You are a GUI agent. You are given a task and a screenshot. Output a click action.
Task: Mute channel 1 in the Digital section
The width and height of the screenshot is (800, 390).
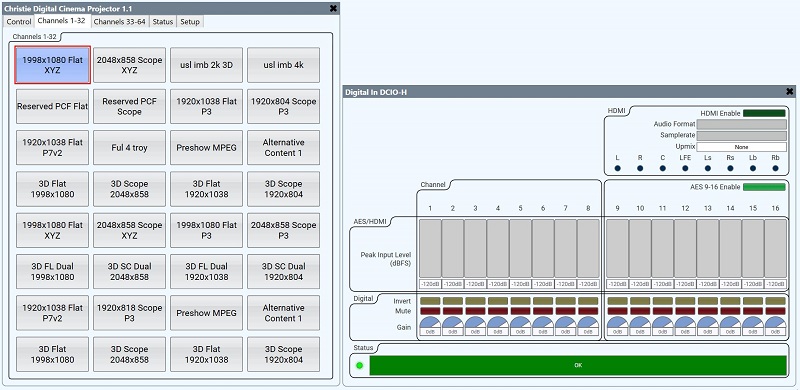point(430,311)
